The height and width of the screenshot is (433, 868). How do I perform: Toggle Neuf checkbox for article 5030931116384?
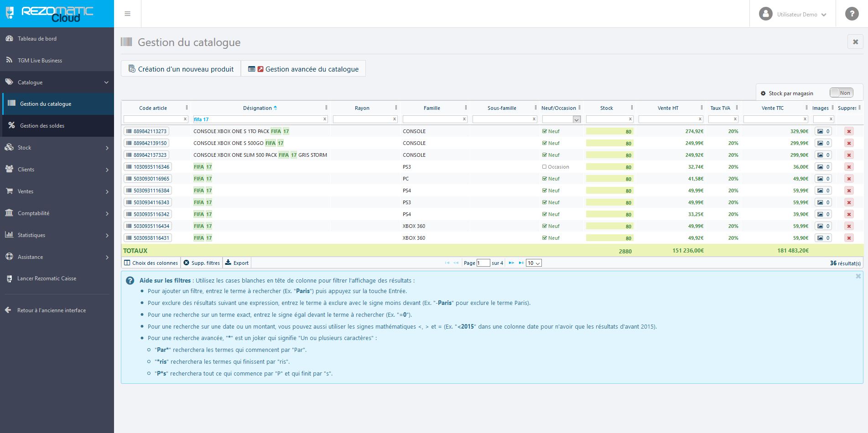(544, 191)
